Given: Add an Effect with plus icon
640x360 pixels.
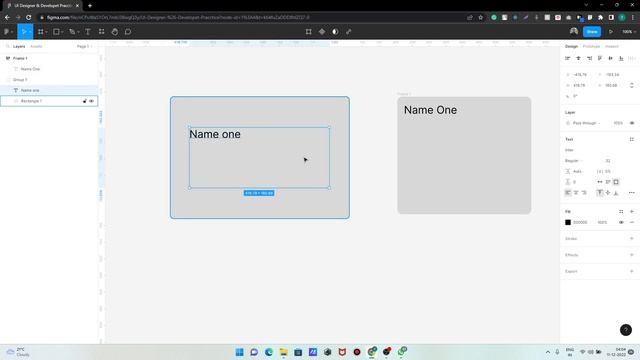Looking at the screenshot, I should pos(632,255).
